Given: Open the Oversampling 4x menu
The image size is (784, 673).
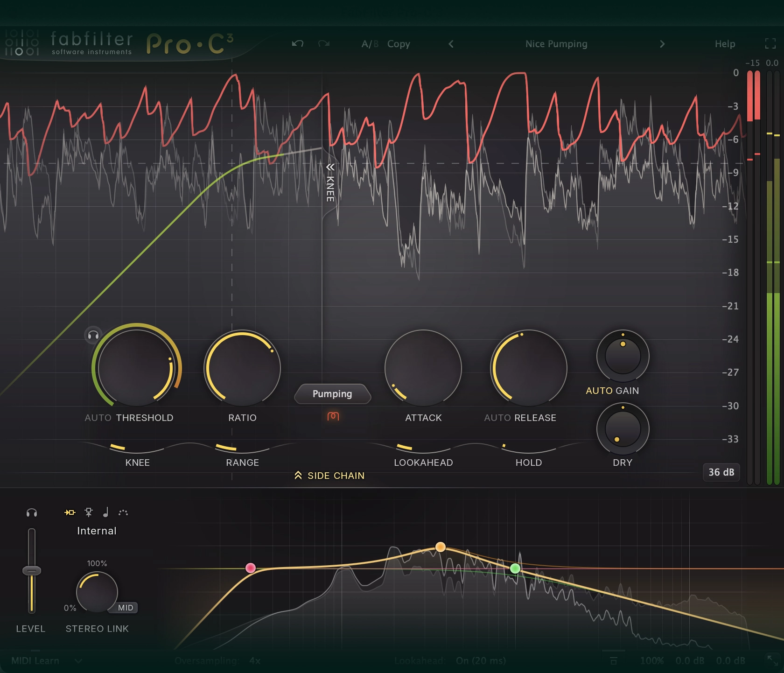Looking at the screenshot, I should coord(217,661).
